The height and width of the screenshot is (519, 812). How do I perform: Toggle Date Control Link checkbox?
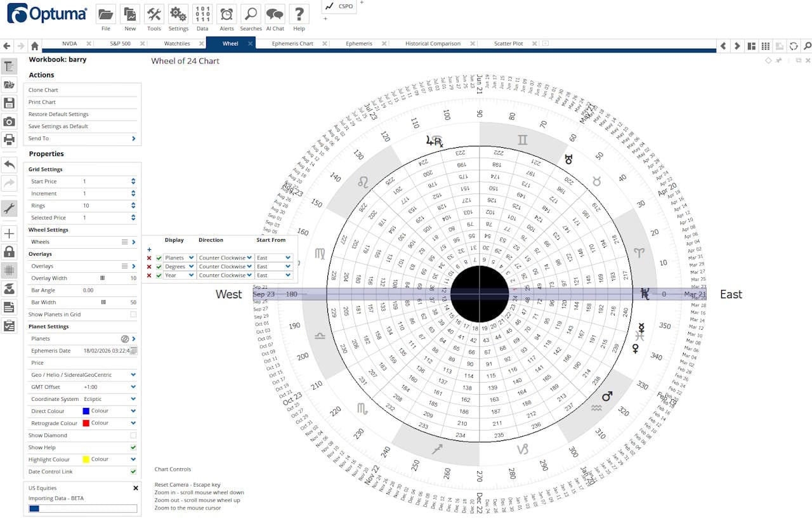point(133,471)
